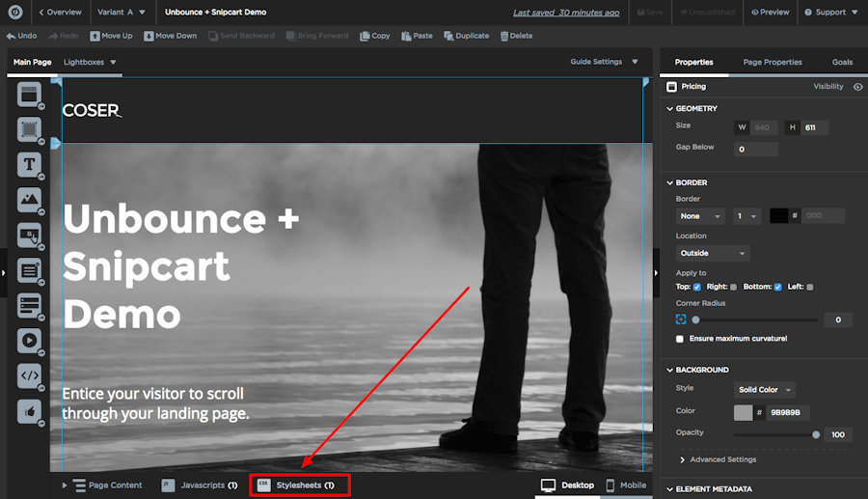Click the Unbounce logo icon

click(x=15, y=12)
